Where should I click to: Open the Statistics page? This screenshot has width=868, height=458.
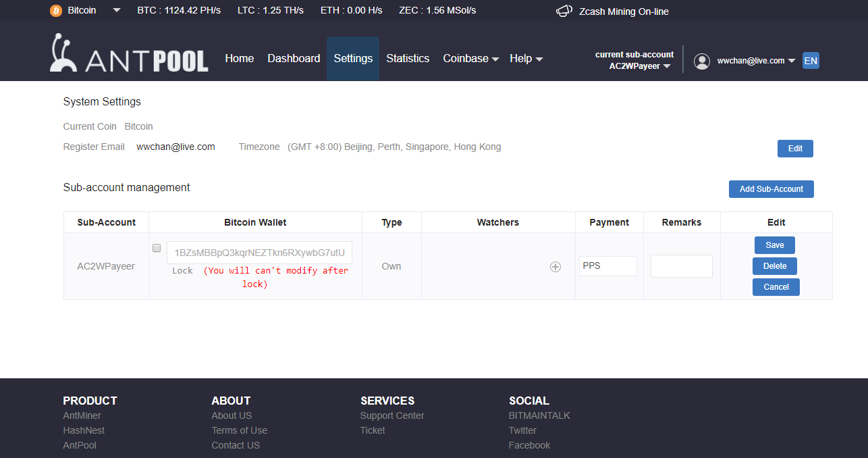pos(408,59)
